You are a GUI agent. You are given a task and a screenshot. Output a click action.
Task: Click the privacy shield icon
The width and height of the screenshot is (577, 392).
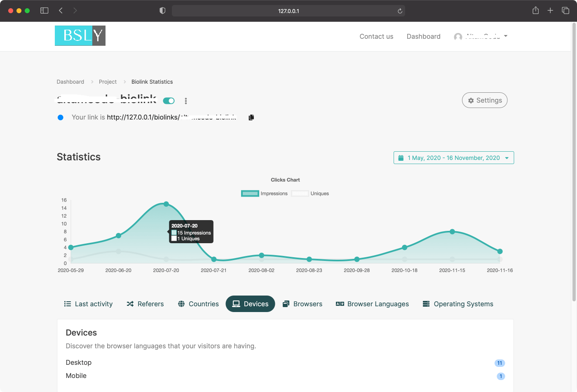pos(162,11)
